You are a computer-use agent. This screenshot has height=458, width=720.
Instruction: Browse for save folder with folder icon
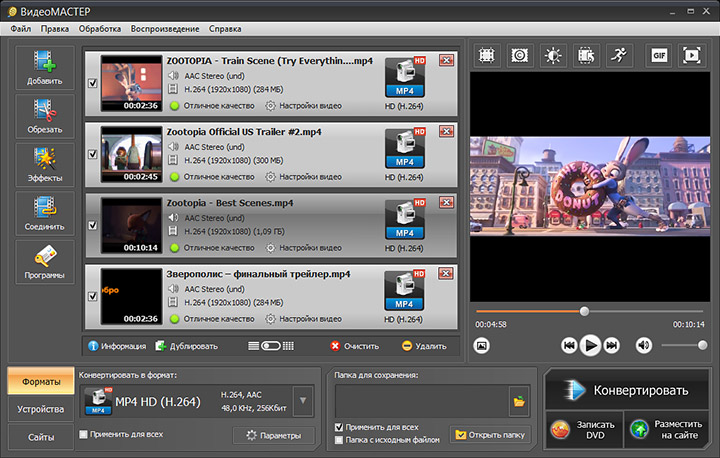click(x=519, y=401)
